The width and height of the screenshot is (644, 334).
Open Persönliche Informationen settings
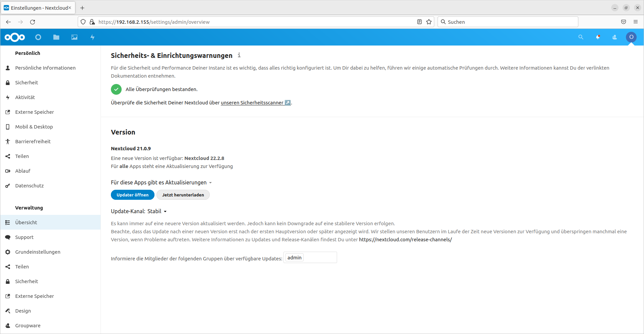tap(51, 68)
